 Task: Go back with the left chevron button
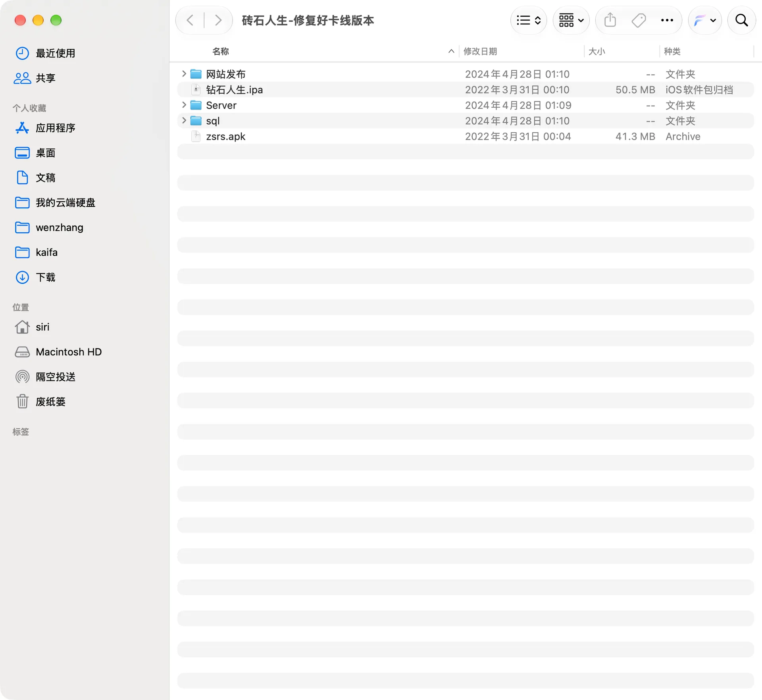click(x=190, y=20)
